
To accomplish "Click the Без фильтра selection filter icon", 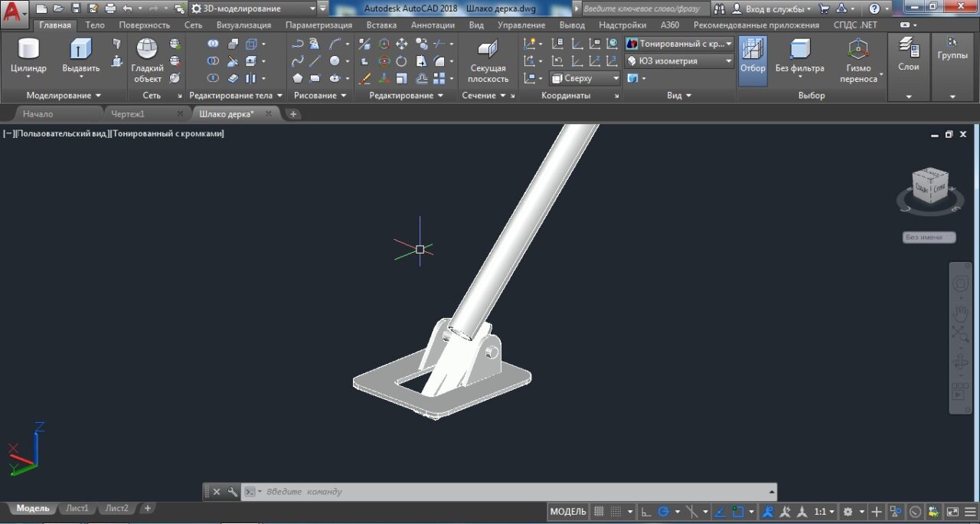I will [801, 54].
